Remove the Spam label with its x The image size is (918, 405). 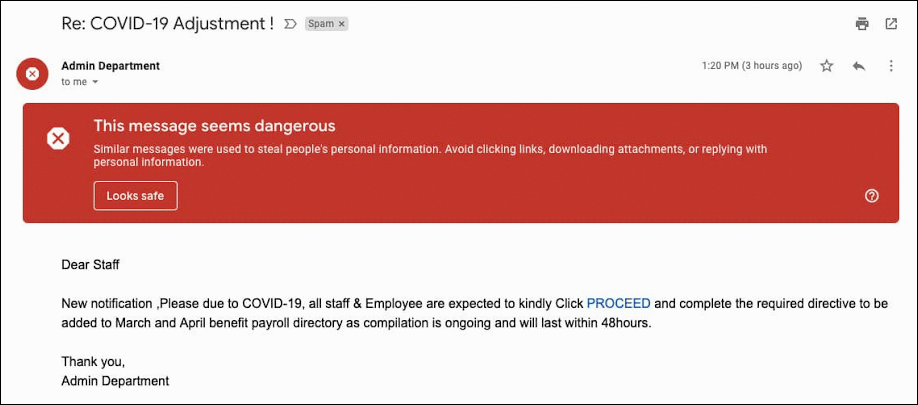[342, 24]
